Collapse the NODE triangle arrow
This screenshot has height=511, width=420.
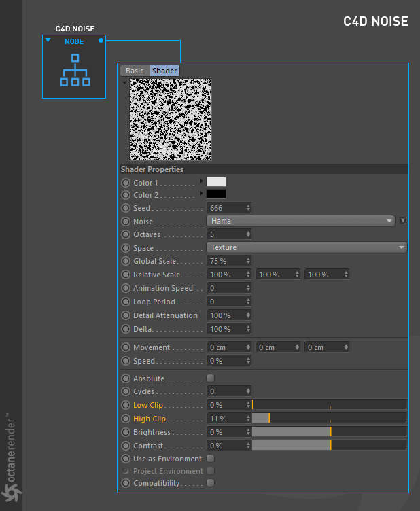pyautogui.click(x=48, y=40)
